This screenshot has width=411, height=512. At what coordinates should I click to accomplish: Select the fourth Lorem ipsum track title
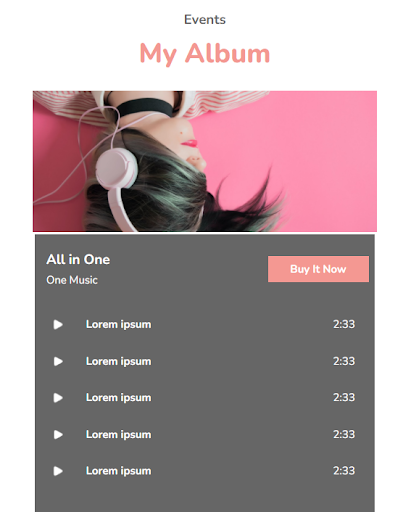[x=118, y=435]
